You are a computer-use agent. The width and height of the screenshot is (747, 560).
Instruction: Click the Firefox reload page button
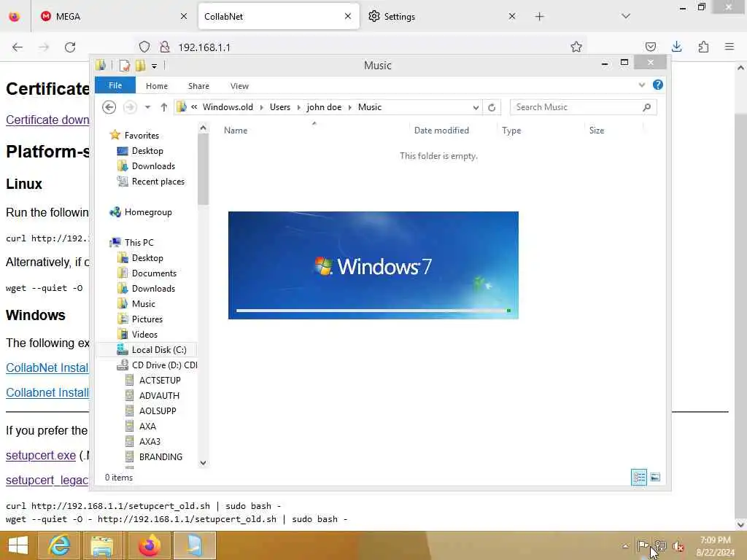pyautogui.click(x=70, y=47)
